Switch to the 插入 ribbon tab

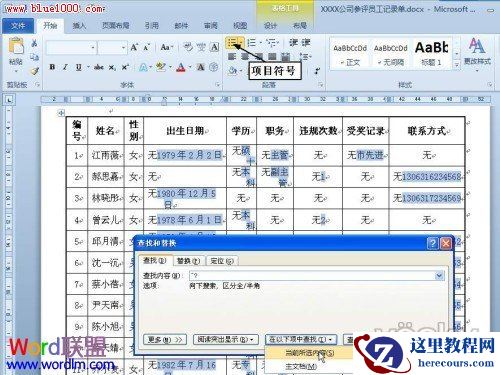[x=79, y=26]
